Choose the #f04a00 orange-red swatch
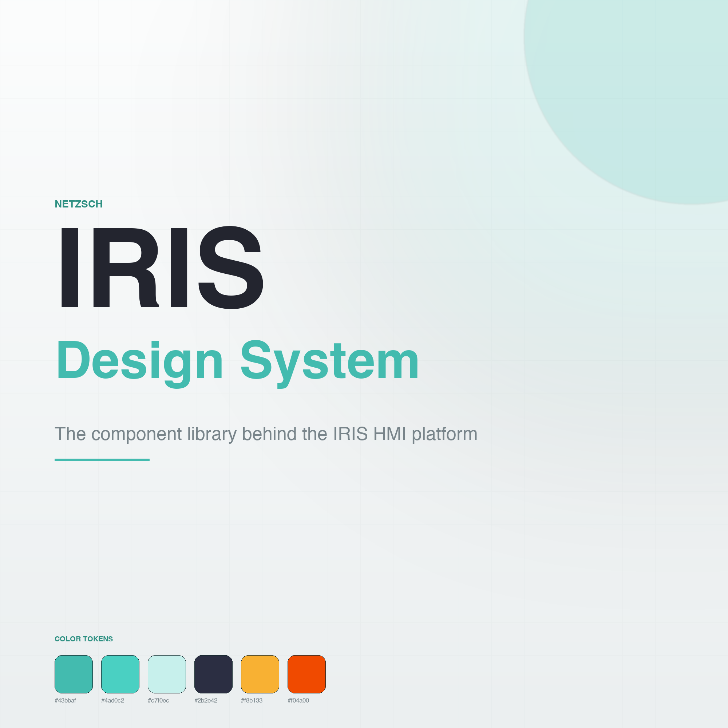This screenshot has height=728, width=728. pyautogui.click(x=307, y=674)
